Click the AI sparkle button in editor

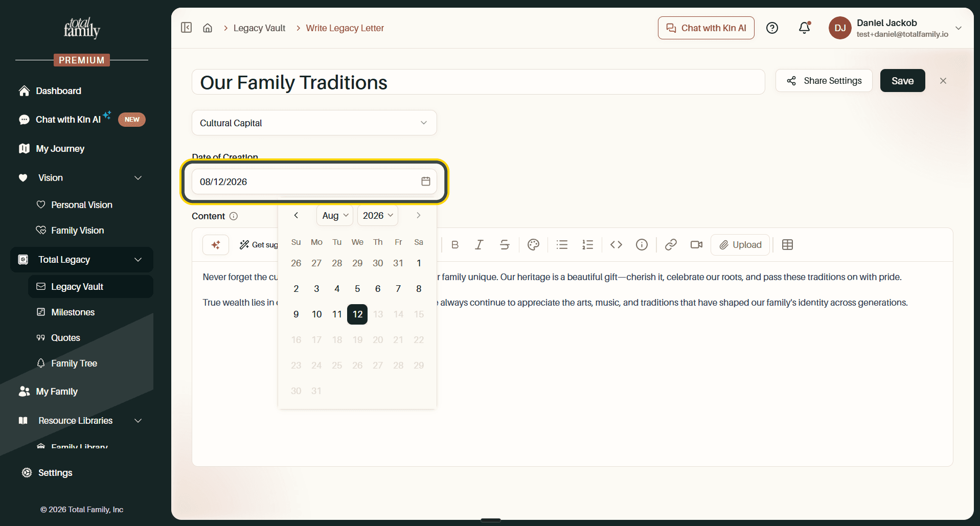216,245
